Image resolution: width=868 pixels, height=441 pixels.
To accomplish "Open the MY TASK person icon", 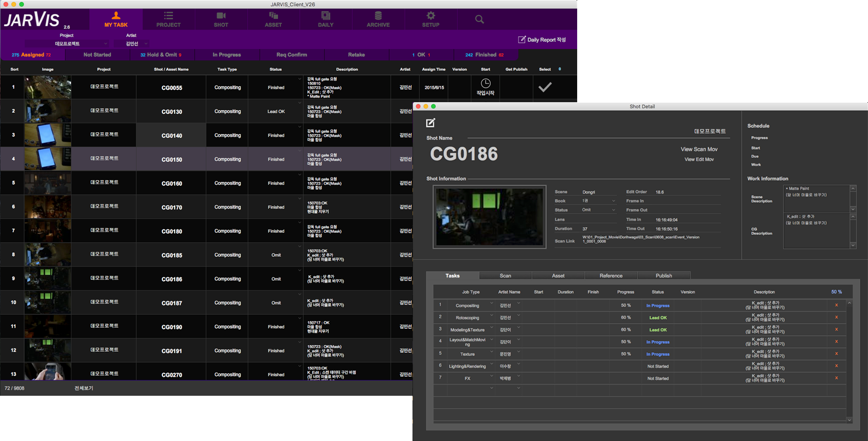I will 116,16.
